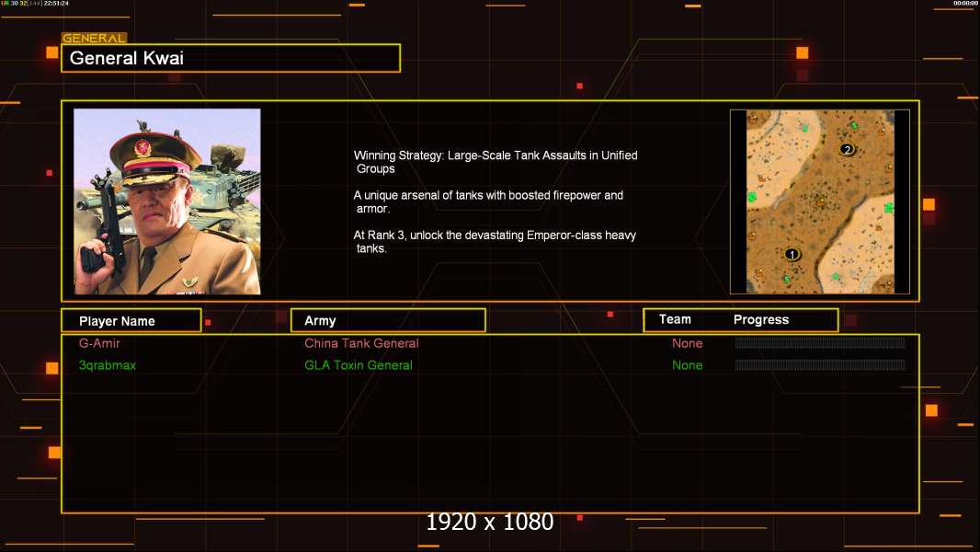Select start position 1 on map
Image resolution: width=980 pixels, height=552 pixels.
tap(792, 255)
